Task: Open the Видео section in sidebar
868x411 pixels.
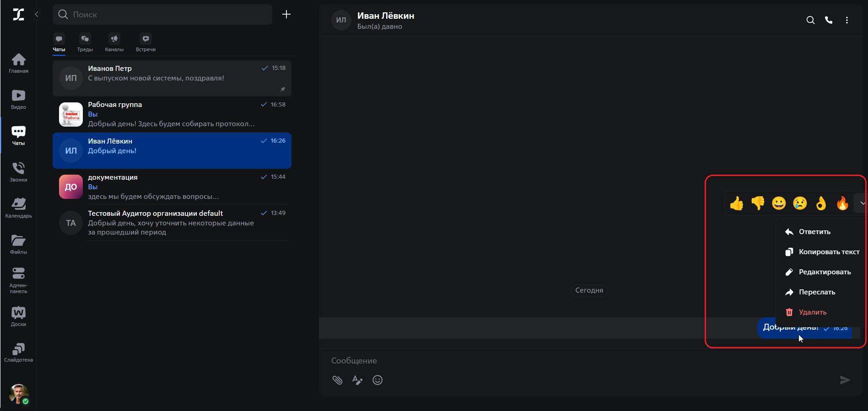Action: click(18, 100)
